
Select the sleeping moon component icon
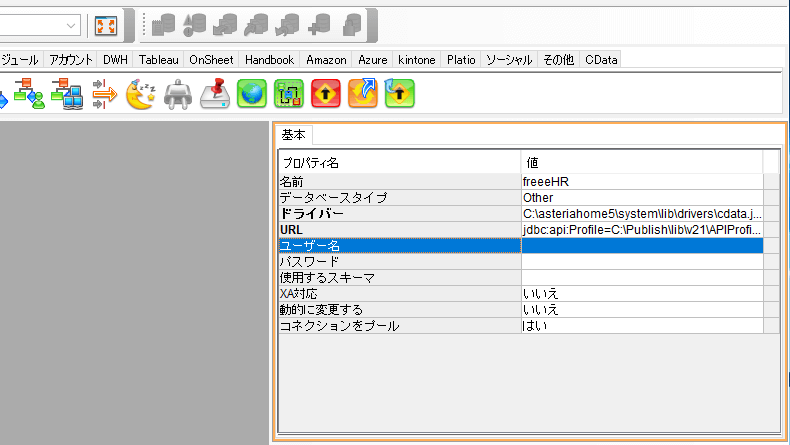(x=141, y=94)
